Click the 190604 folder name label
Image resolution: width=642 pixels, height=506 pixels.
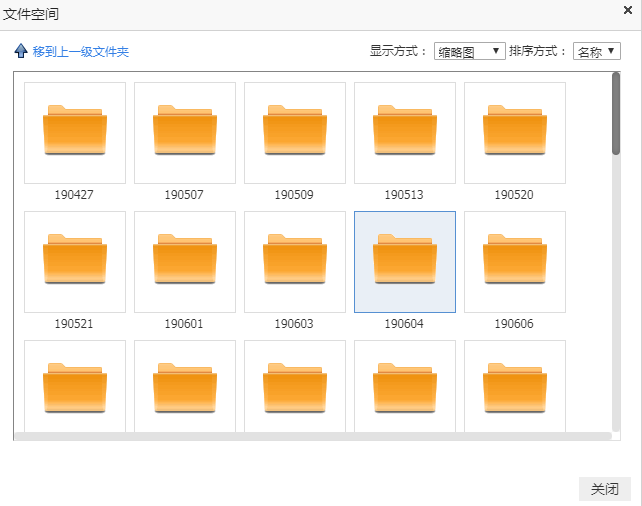pyautogui.click(x=405, y=324)
